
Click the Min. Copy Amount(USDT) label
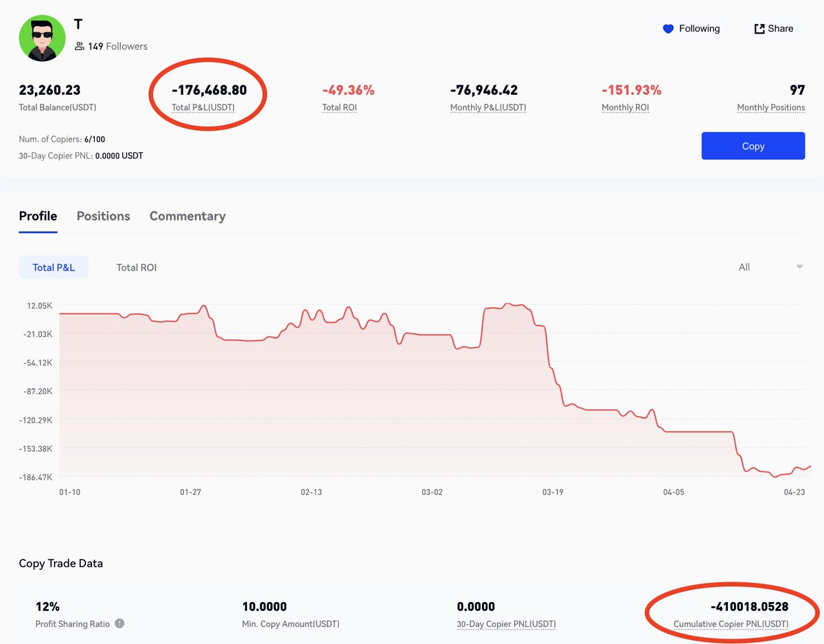pos(290,624)
